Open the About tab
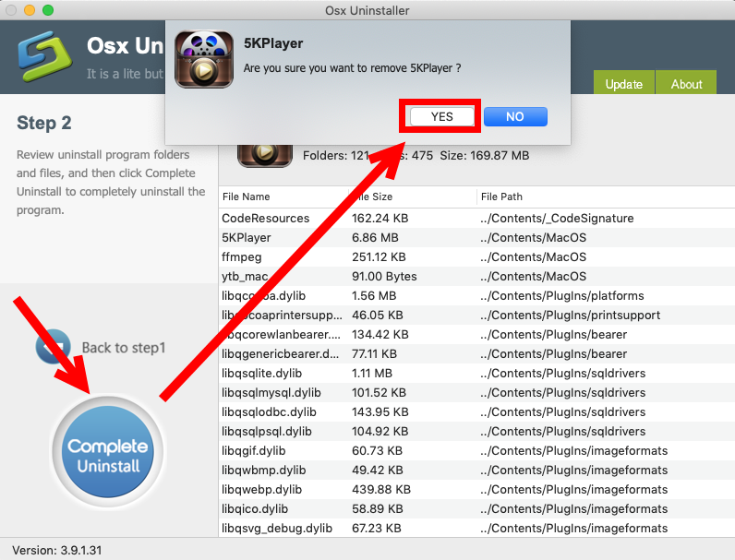Screen dimensions: 735x560 pos(686,84)
